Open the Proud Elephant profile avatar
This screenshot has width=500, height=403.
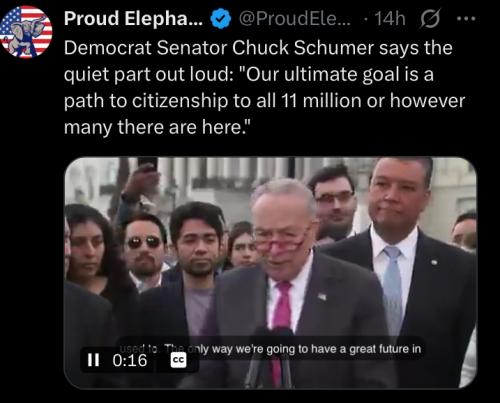pyautogui.click(x=26, y=32)
